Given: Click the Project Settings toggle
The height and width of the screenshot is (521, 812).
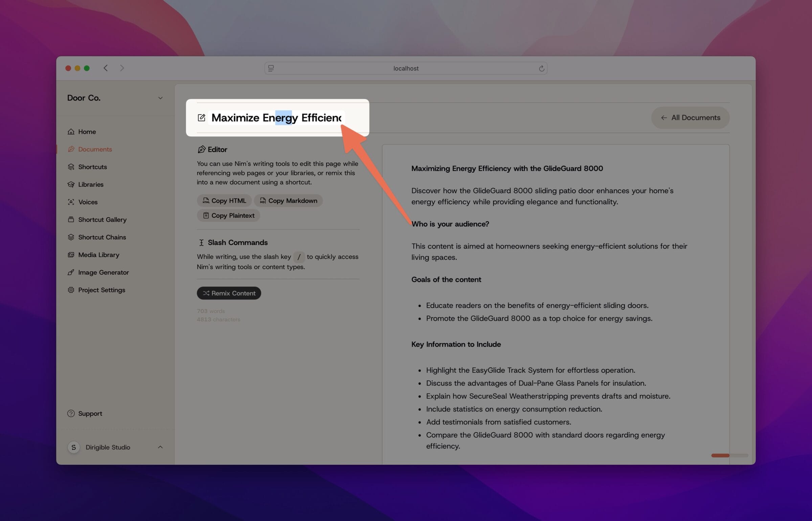Looking at the screenshot, I should 101,290.
